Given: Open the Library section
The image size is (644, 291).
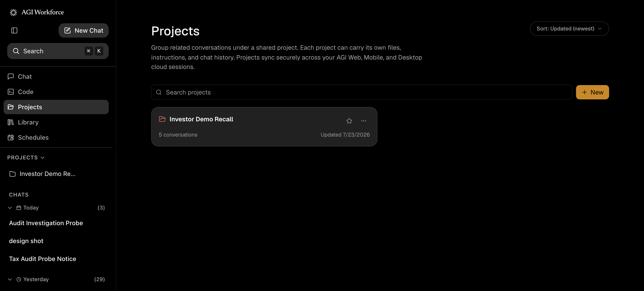Looking at the screenshot, I should (56, 122).
